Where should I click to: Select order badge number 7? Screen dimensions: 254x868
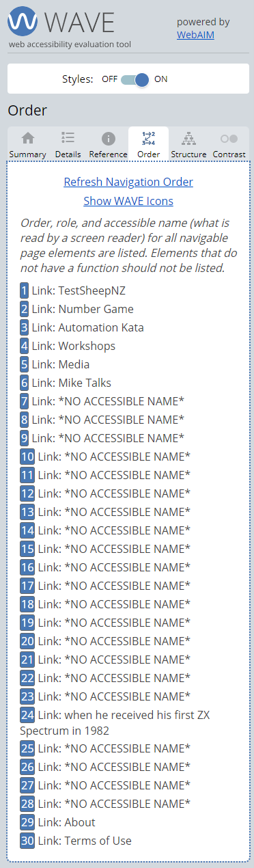[x=25, y=401]
